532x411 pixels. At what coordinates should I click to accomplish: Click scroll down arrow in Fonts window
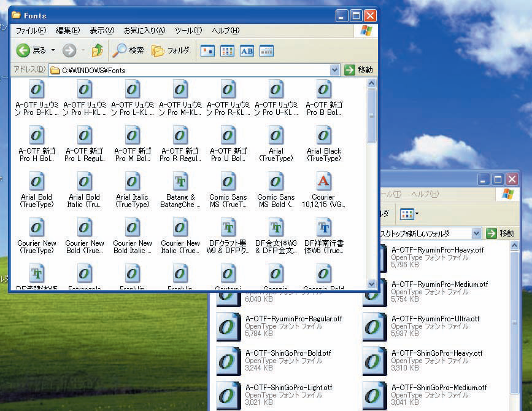[372, 284]
